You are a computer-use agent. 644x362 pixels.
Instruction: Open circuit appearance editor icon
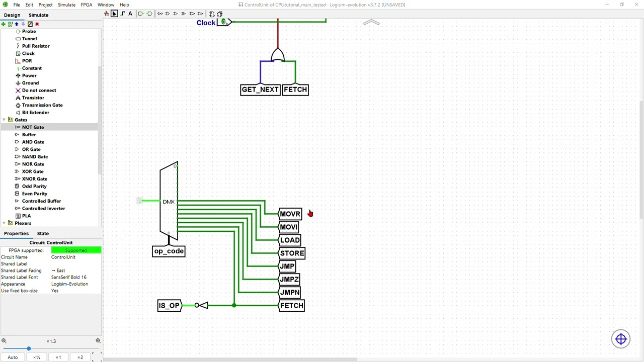click(220, 14)
